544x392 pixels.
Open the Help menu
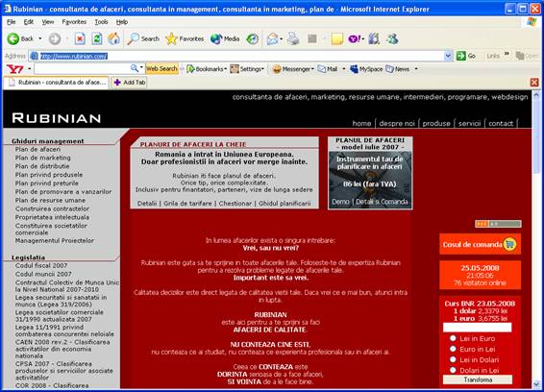pyautogui.click(x=122, y=22)
